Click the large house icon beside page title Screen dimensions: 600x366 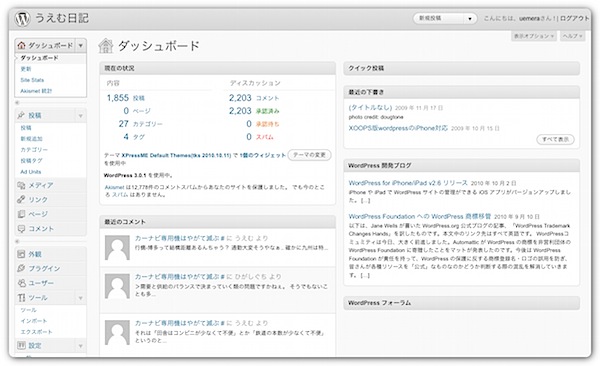coord(106,46)
